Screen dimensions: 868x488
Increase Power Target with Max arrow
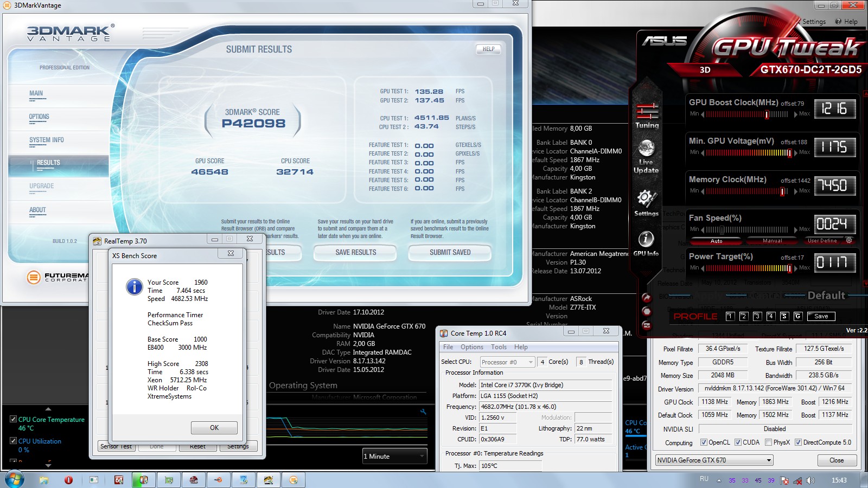pos(796,268)
